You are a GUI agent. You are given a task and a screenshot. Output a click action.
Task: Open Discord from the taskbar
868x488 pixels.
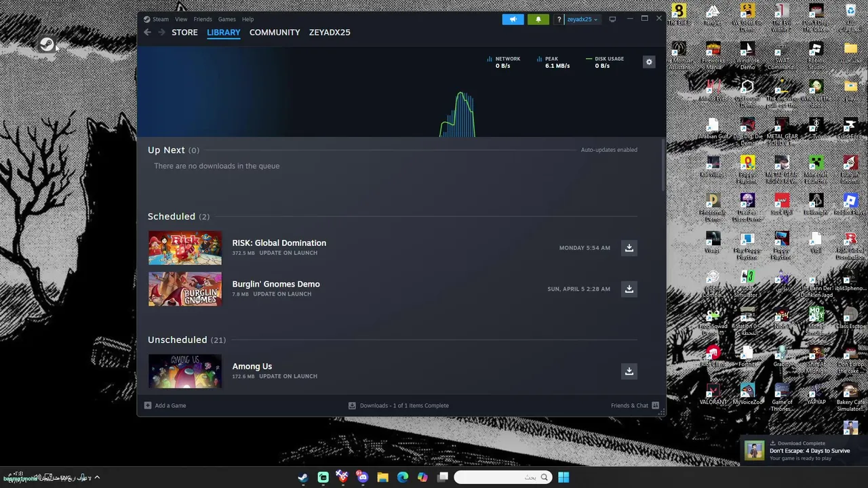point(363,477)
